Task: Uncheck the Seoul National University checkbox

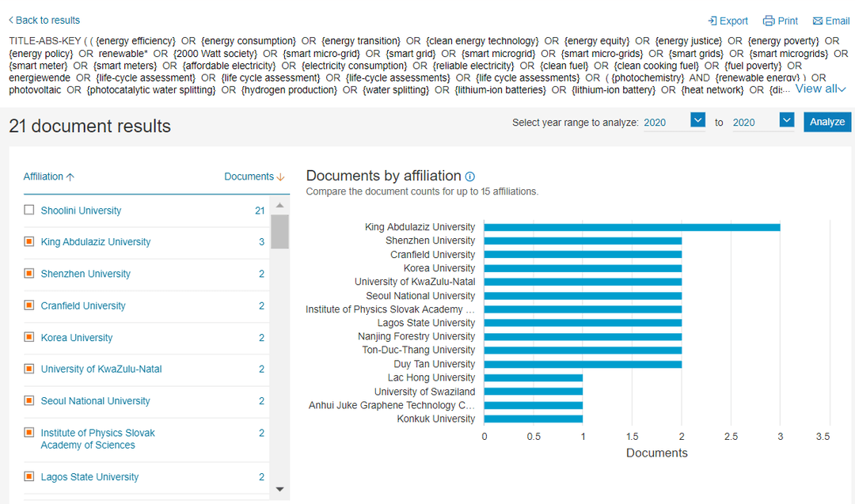Action: coord(29,400)
